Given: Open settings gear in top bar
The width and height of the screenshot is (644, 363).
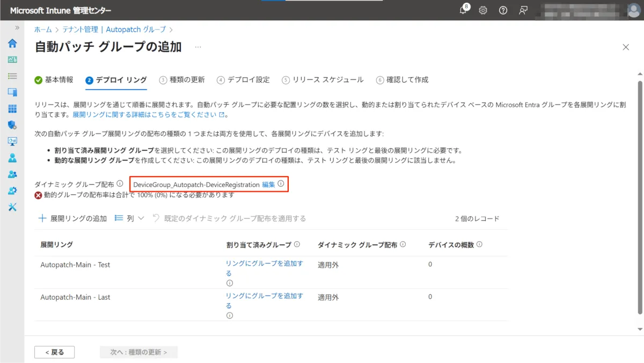Looking at the screenshot, I should point(483,10).
